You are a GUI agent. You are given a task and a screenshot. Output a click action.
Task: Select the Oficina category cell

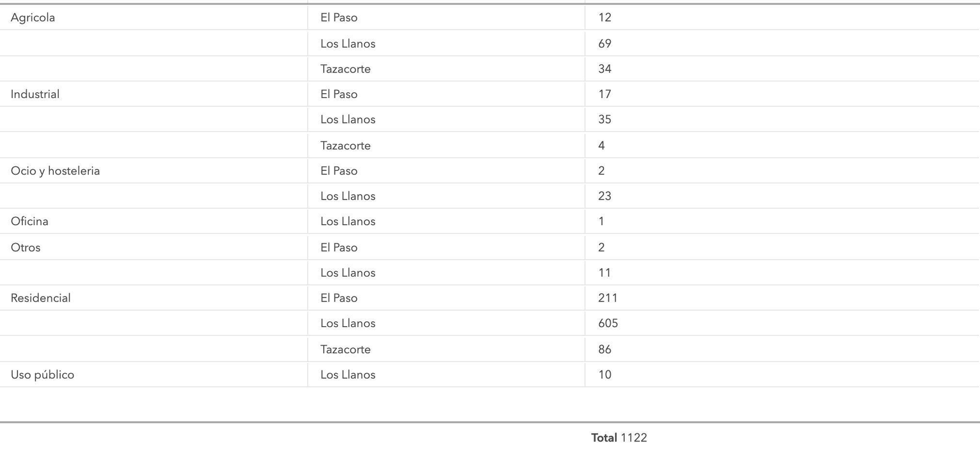29,221
